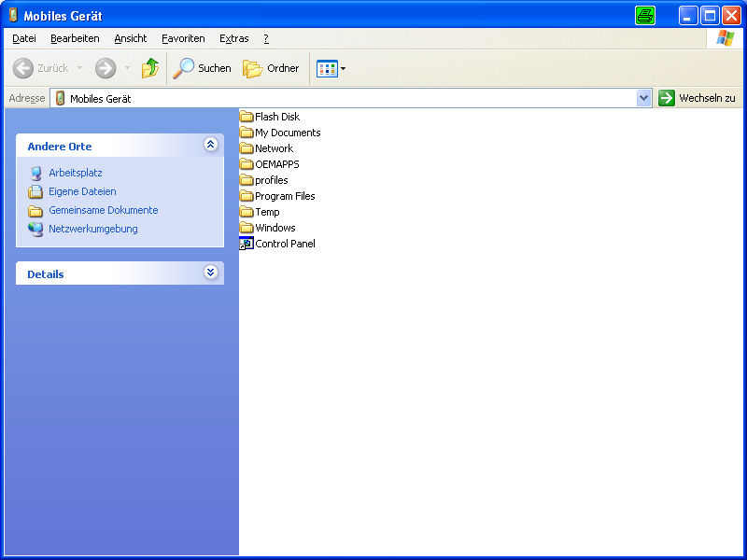This screenshot has height=560, width=747.
Task: Maximize the Mobiles Gerät window
Action: pyautogui.click(x=710, y=16)
